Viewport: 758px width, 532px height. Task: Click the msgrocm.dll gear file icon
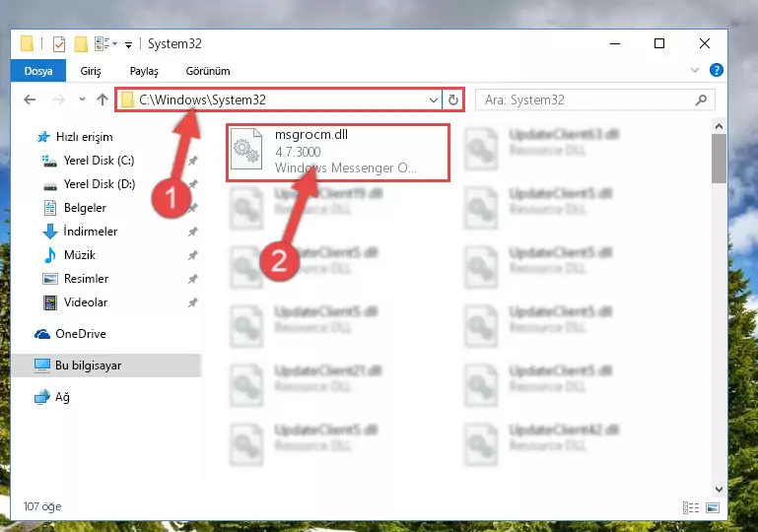[246, 150]
